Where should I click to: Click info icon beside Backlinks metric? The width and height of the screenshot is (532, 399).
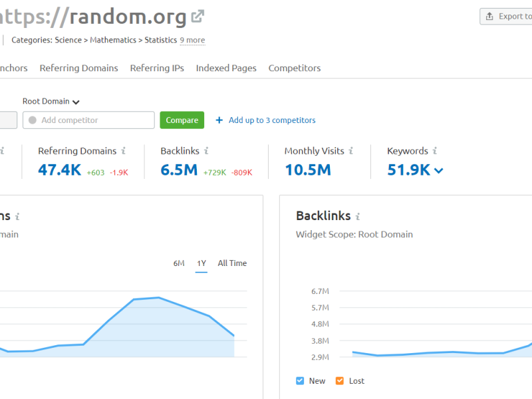coord(206,152)
